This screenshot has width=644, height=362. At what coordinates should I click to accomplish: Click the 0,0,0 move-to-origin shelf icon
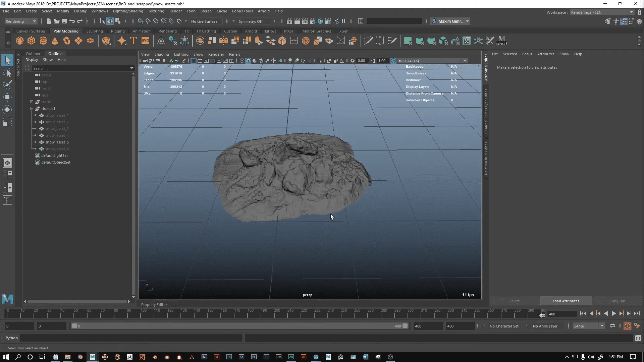point(185,41)
